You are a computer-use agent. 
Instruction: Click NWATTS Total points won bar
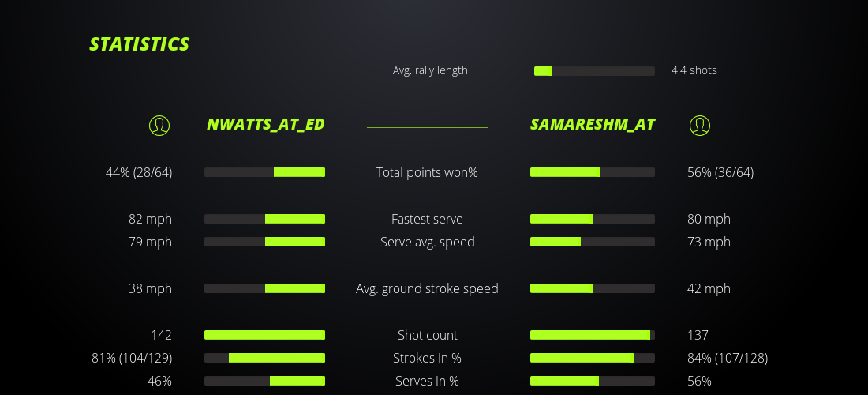tap(264, 172)
